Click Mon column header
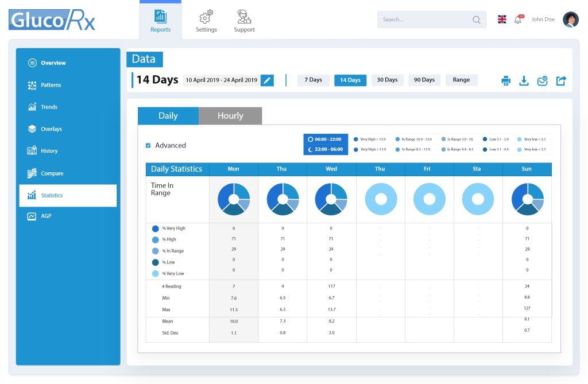This screenshot has width=588, height=384. [233, 169]
